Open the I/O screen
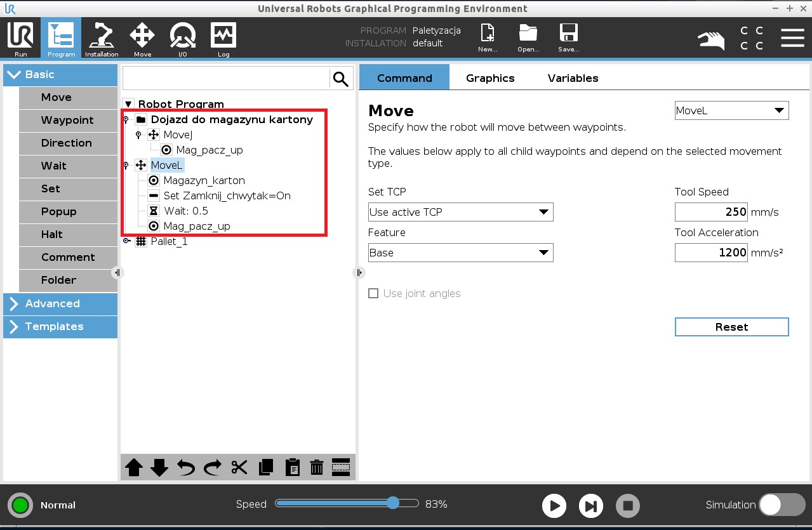Viewport: 812px width, 530px height. click(x=182, y=39)
